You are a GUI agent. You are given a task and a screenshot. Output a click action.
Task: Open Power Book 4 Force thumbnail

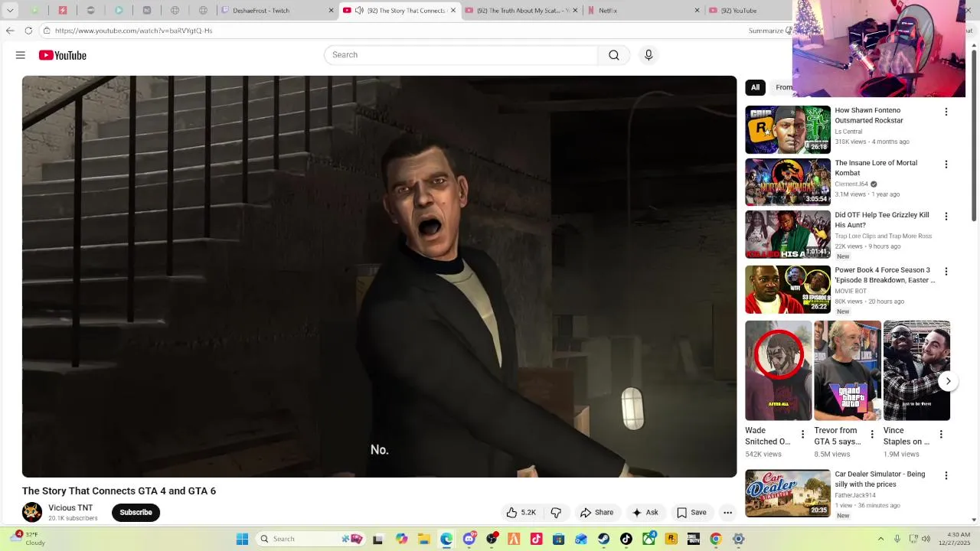click(x=788, y=289)
